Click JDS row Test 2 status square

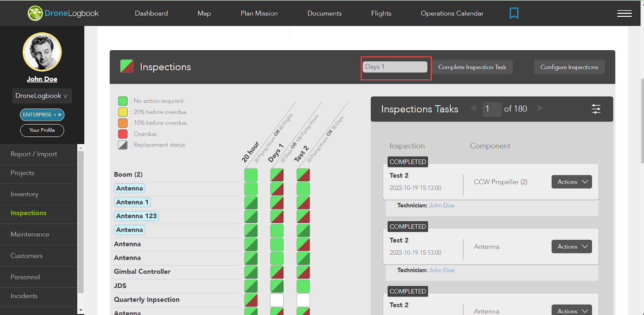pos(303,286)
